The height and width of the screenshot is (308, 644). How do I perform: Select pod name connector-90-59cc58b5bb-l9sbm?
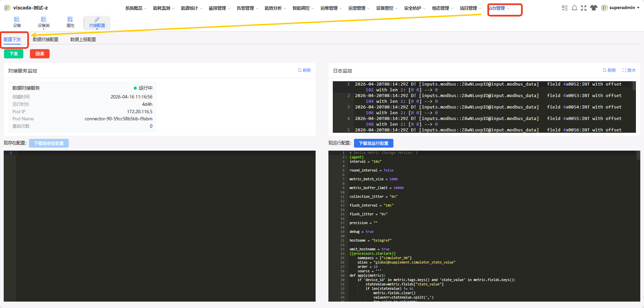tap(119, 119)
